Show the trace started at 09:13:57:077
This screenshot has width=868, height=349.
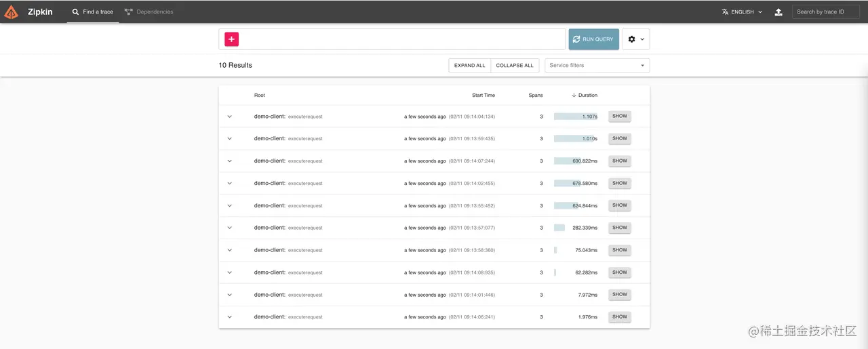tap(619, 228)
